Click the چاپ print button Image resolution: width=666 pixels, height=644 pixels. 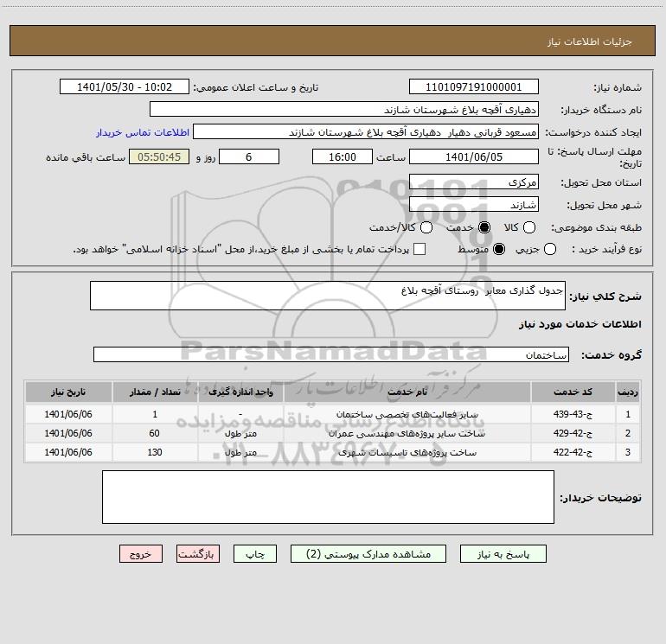pos(255,554)
